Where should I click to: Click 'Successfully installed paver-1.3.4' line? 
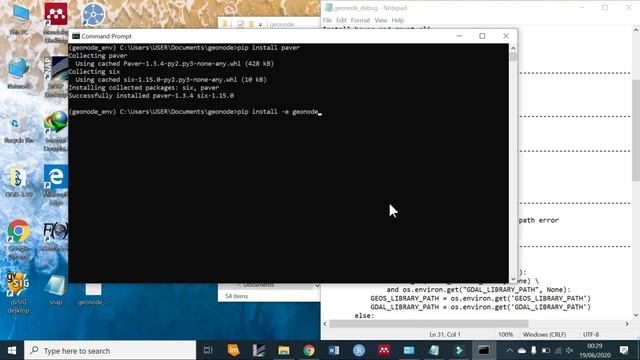click(151, 96)
